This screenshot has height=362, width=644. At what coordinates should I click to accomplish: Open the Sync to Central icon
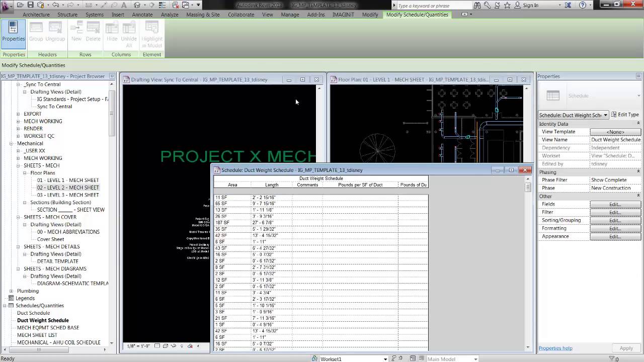(40, 5)
